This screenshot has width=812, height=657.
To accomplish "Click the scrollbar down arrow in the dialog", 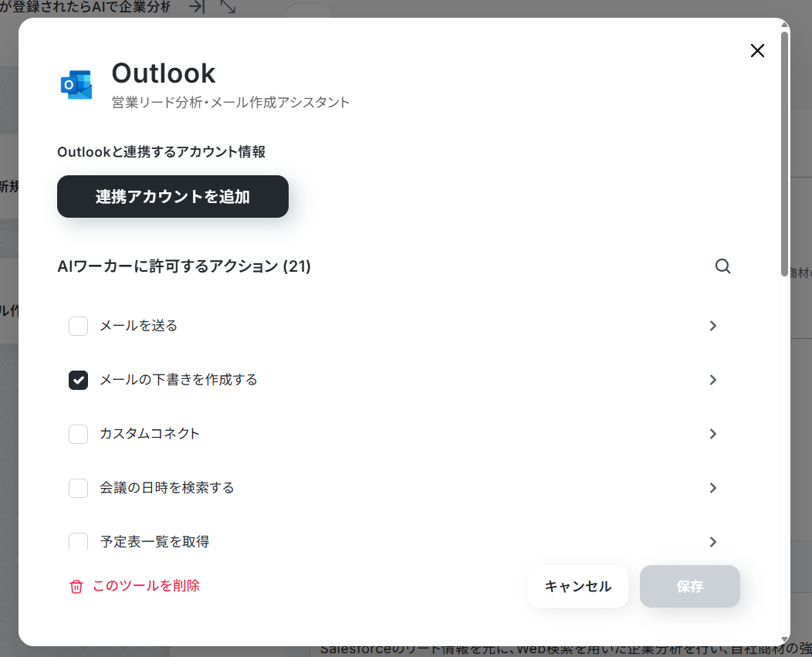I will (784, 639).
